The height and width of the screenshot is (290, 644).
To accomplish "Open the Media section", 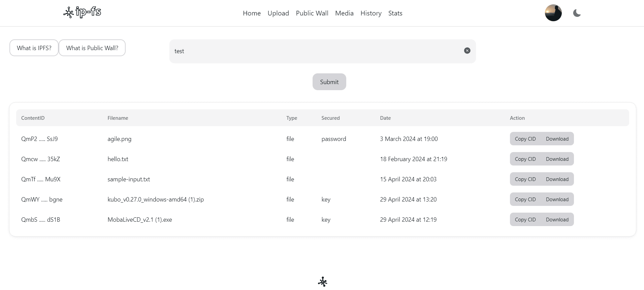I will point(344,13).
